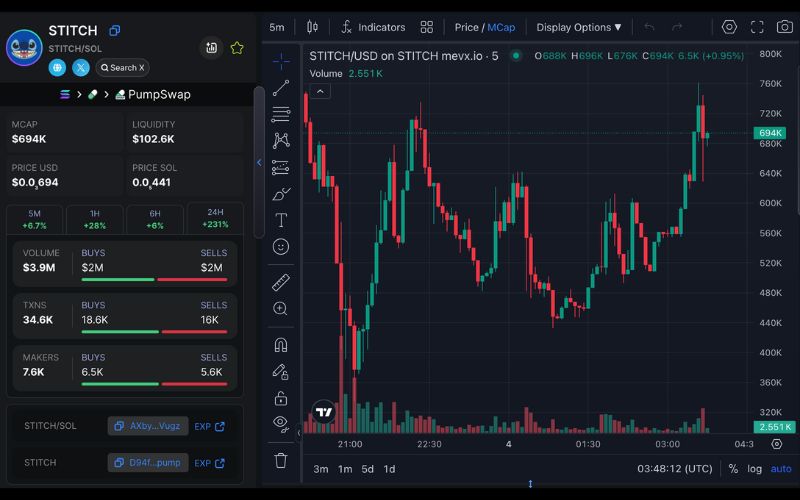Click the 694K current price label
The height and width of the screenshot is (500, 800).
point(770,133)
